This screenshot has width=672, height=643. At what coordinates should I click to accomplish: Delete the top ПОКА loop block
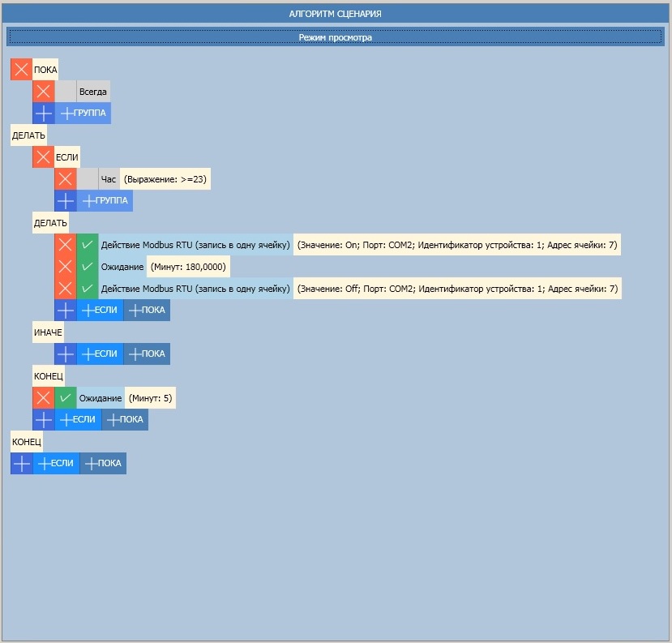21,70
